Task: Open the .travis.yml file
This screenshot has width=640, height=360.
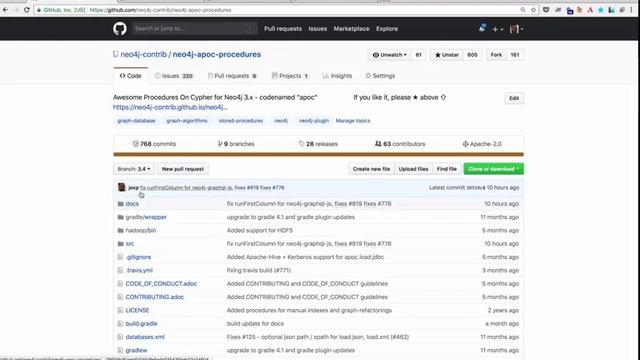Action: click(139, 270)
